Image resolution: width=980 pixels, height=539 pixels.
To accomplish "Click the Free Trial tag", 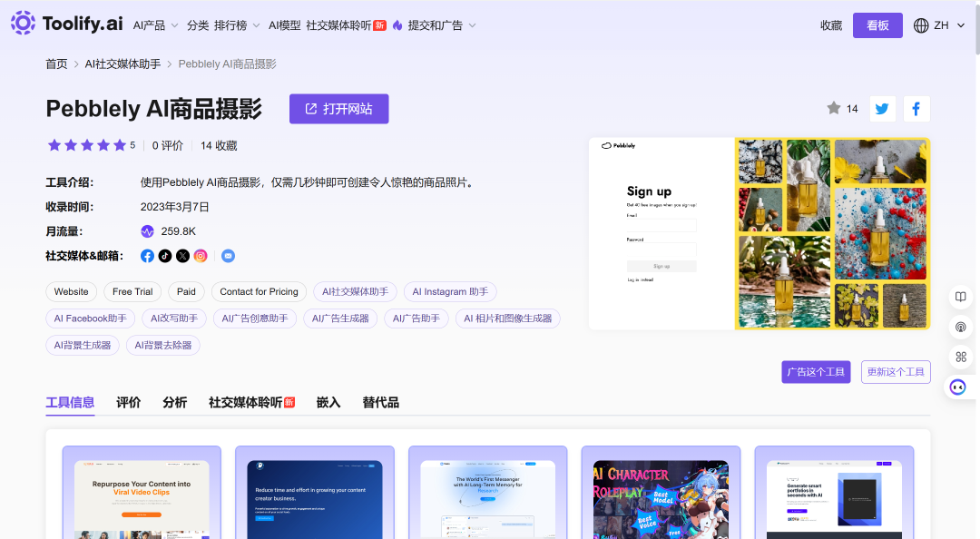I will click(132, 292).
